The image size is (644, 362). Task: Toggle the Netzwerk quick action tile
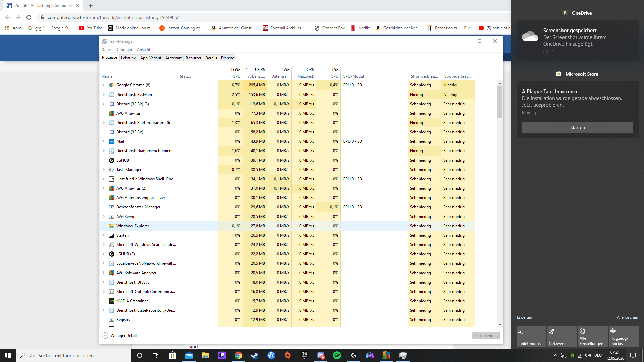coord(562,337)
